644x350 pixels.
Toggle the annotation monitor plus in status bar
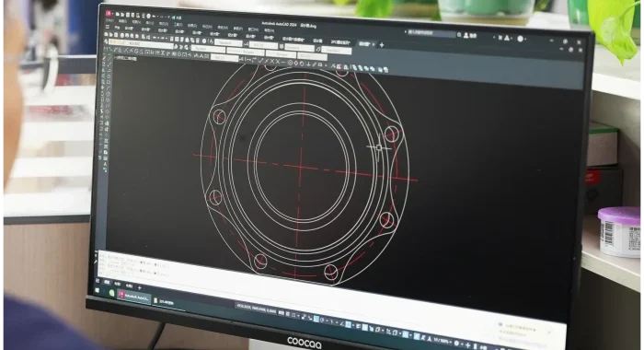467,344
